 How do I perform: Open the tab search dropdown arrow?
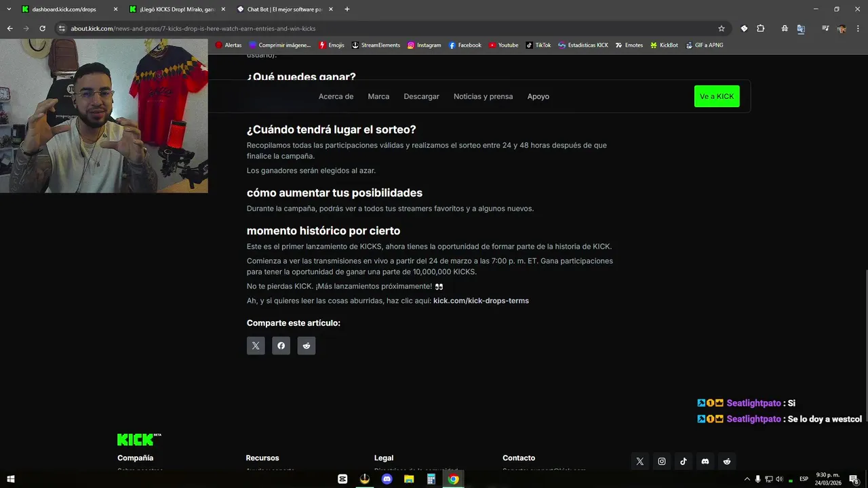tap(9, 9)
